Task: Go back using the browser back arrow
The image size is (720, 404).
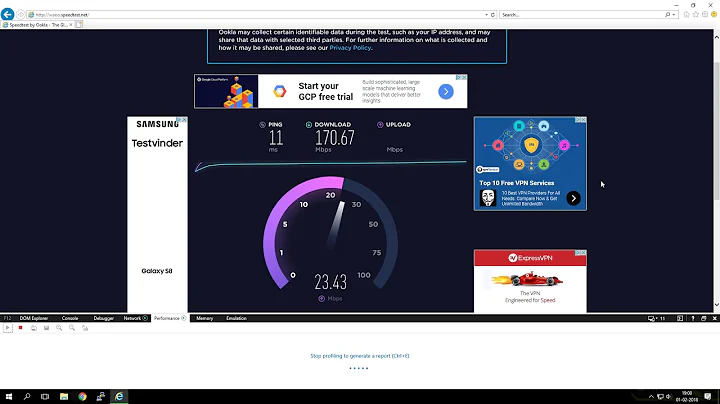Action: coord(7,14)
